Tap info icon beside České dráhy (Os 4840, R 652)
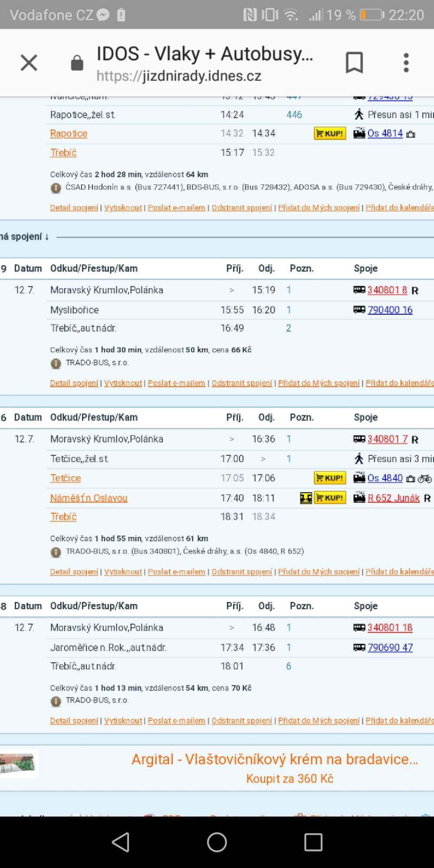 click(x=56, y=552)
